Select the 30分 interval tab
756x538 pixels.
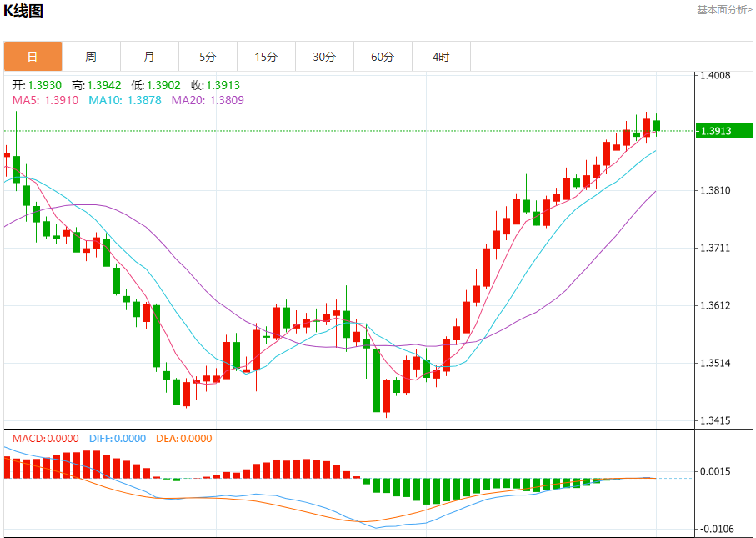(x=324, y=57)
